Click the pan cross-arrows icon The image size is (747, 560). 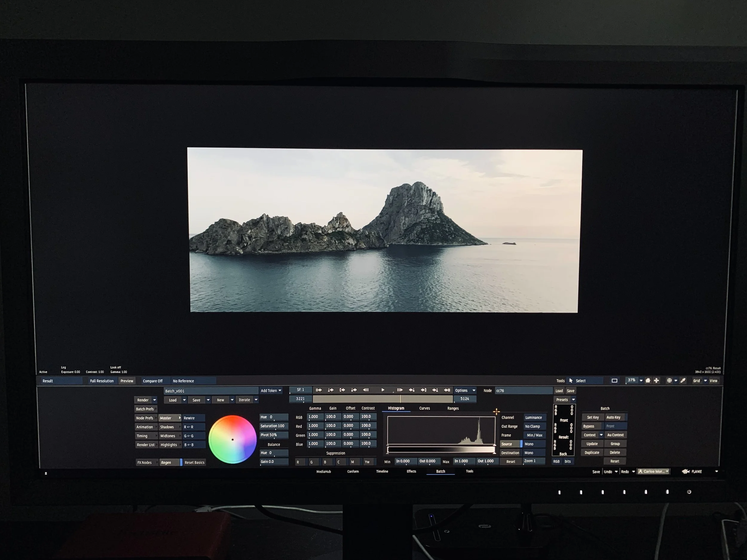pyautogui.click(x=656, y=381)
